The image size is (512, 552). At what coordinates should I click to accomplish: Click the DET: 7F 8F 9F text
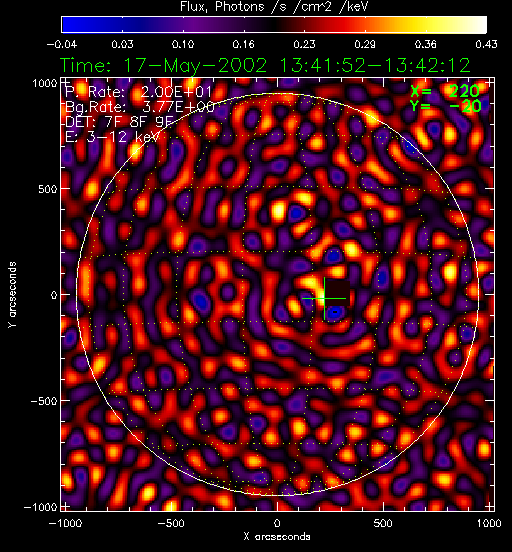click(119, 122)
